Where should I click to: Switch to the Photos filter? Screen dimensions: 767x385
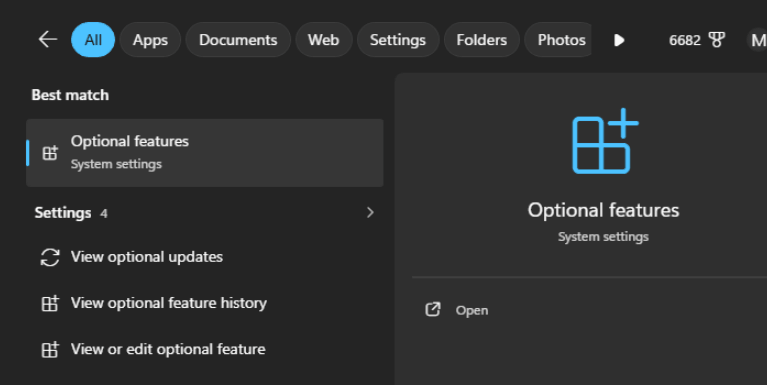[558, 40]
